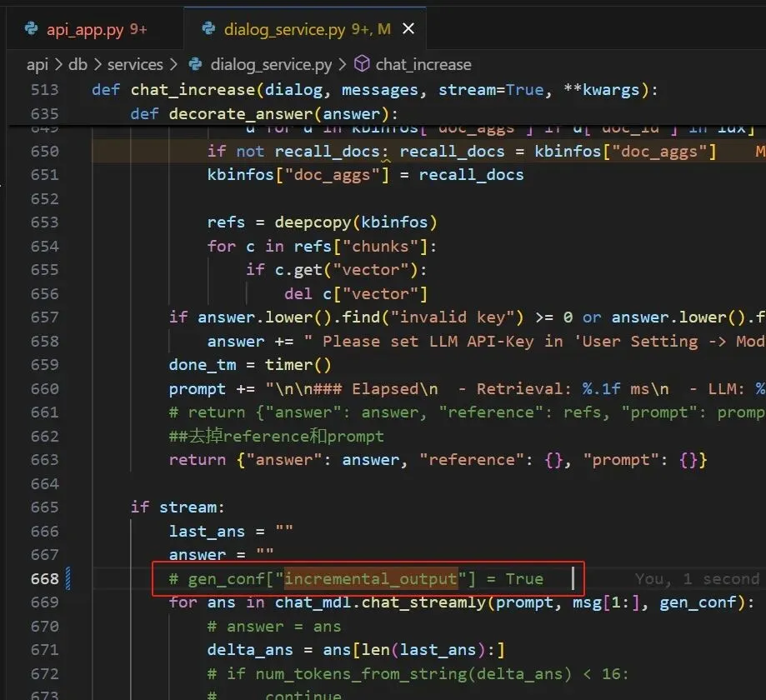
Task: Click 'if stream:' on line 665
Action: pos(178,507)
